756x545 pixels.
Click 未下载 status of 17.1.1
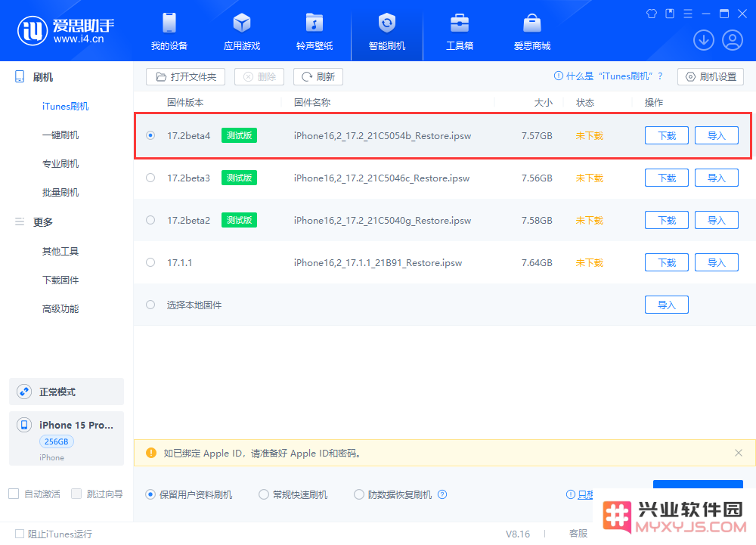589,262
